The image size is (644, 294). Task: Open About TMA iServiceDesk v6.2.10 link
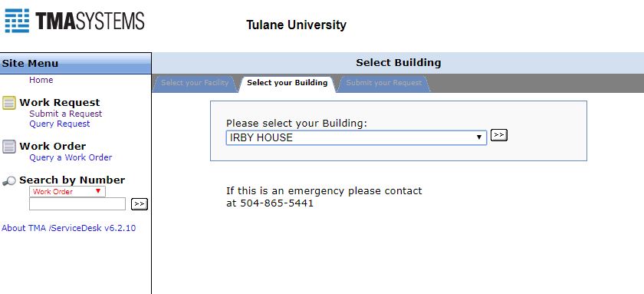pyautogui.click(x=68, y=228)
